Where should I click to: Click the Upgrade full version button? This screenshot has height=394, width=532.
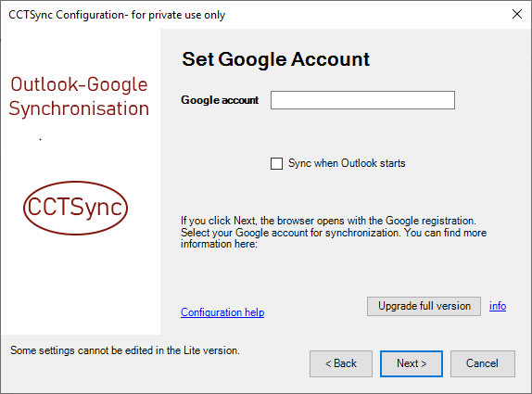click(424, 306)
